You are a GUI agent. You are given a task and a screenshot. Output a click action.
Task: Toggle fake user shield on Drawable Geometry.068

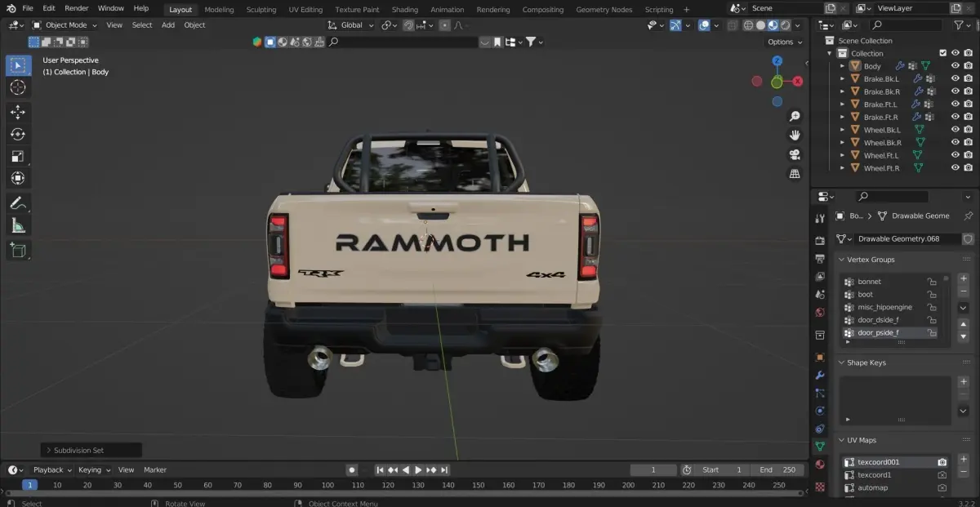[x=968, y=239]
